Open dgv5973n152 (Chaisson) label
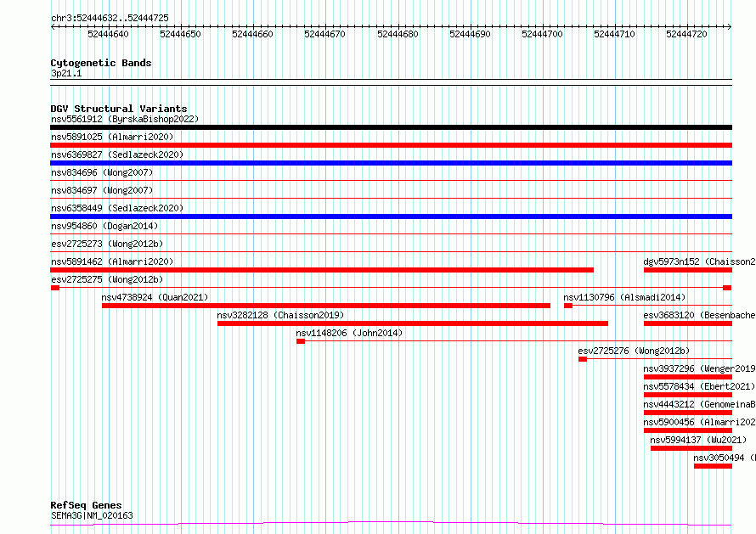Image resolution: width=756 pixels, height=534 pixels. coord(700,261)
